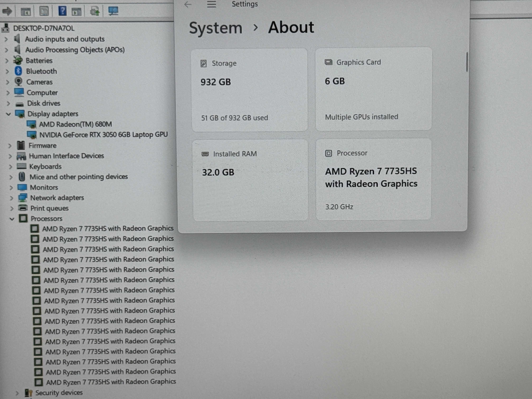Image resolution: width=532 pixels, height=399 pixels.
Task: Select NVIDIA GeForce RTX 3050 6GB Laptop GPU
Action: coord(103,135)
